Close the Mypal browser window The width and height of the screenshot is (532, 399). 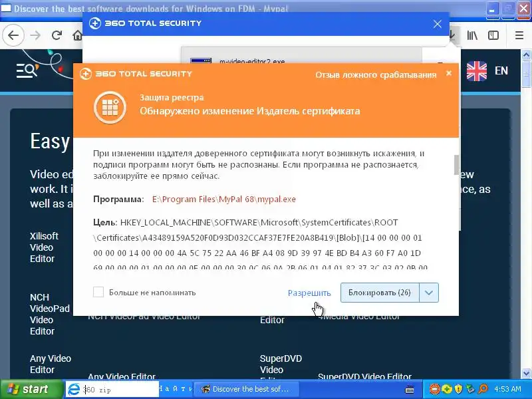click(x=524, y=9)
